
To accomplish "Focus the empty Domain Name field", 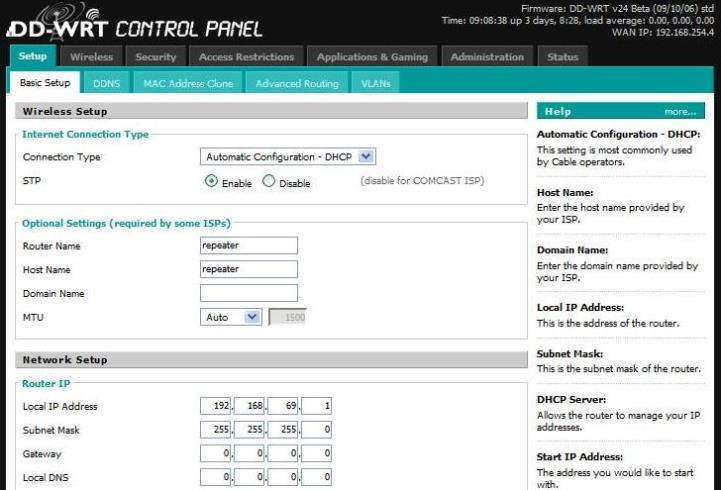I will click(x=249, y=293).
